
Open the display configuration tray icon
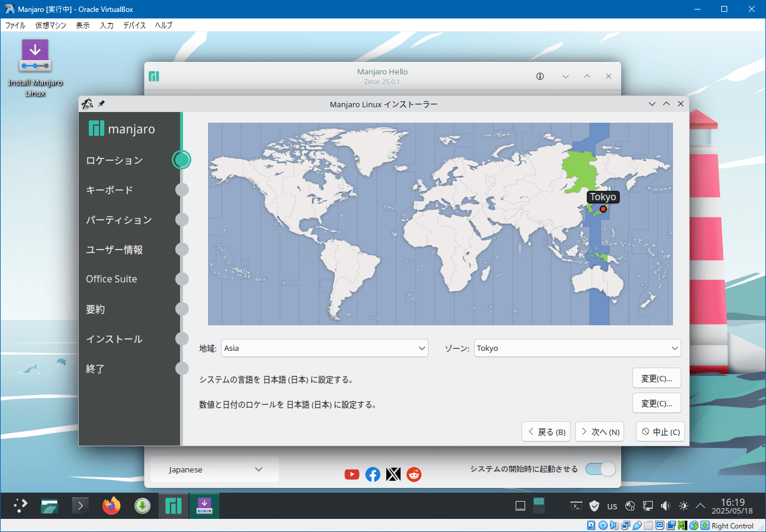pyautogui.click(x=648, y=506)
